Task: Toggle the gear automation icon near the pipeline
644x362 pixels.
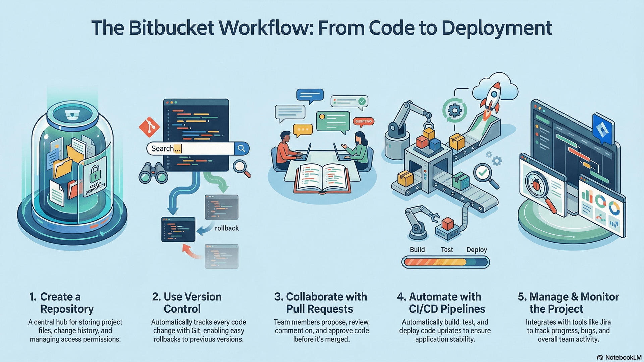Action: [x=497, y=160]
